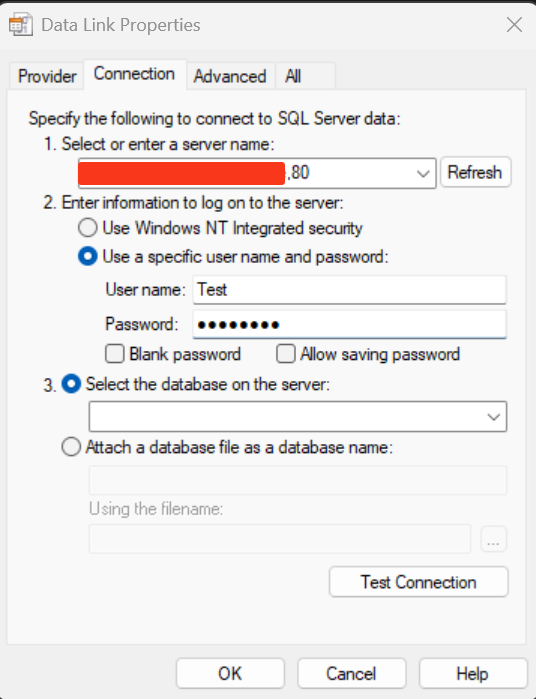Screen dimensions: 536x699
Task: Close the Data Link Properties dialog
Action: 514,25
